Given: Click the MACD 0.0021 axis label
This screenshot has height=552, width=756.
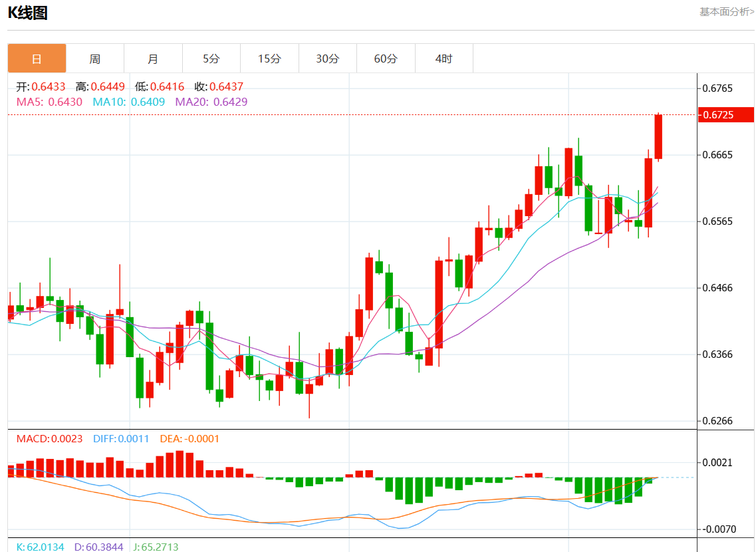Looking at the screenshot, I should point(717,463).
